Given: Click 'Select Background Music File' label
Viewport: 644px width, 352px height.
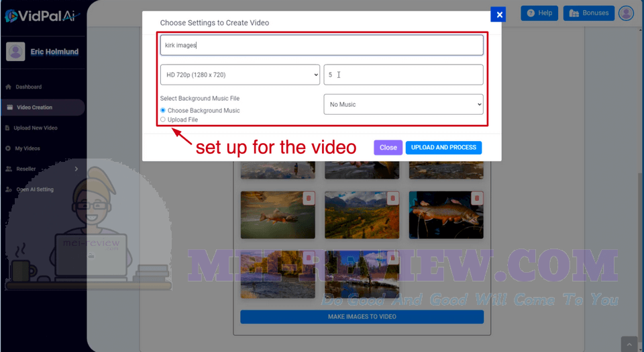Looking at the screenshot, I should click(x=200, y=98).
